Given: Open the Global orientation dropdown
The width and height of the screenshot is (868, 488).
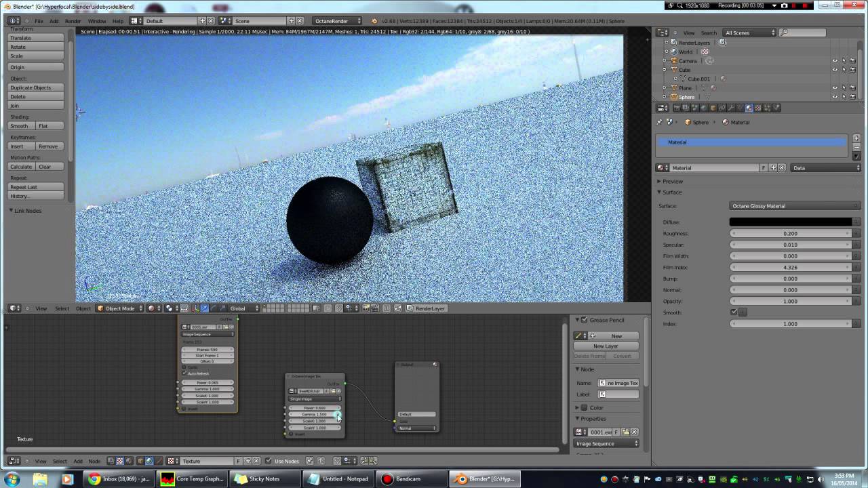Looking at the screenshot, I should click(243, 308).
